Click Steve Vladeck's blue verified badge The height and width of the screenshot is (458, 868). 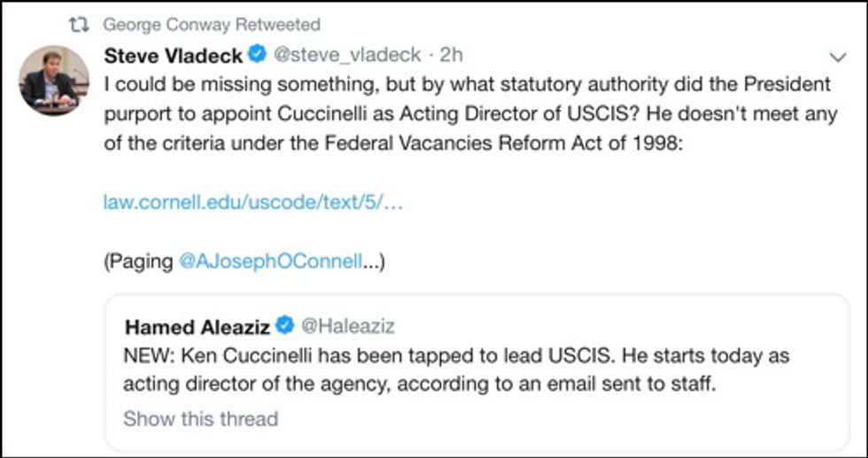click(x=257, y=55)
